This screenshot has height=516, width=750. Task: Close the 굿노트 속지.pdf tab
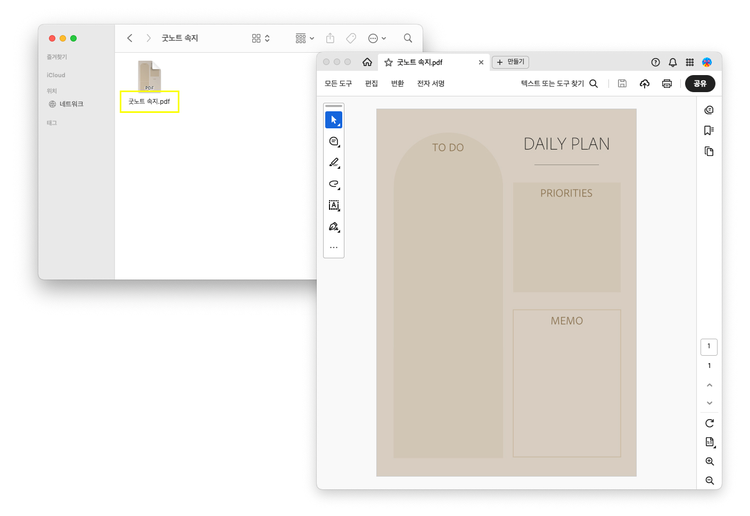[481, 62]
